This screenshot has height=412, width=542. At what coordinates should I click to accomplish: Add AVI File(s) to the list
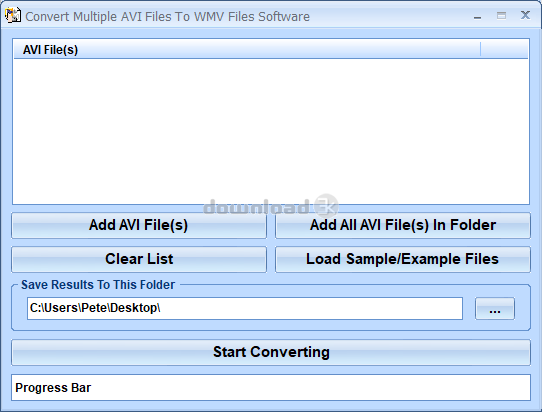[139, 225]
